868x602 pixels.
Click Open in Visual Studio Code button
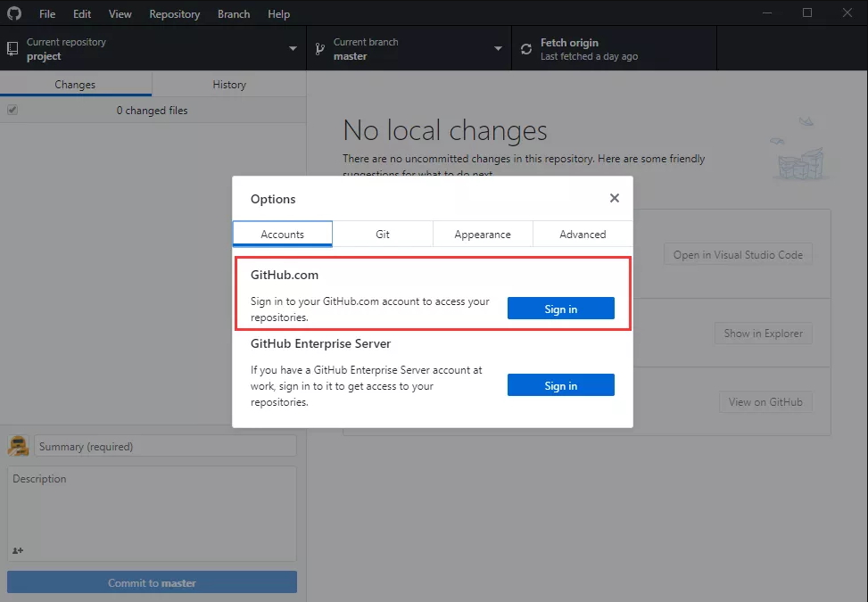[x=738, y=254]
